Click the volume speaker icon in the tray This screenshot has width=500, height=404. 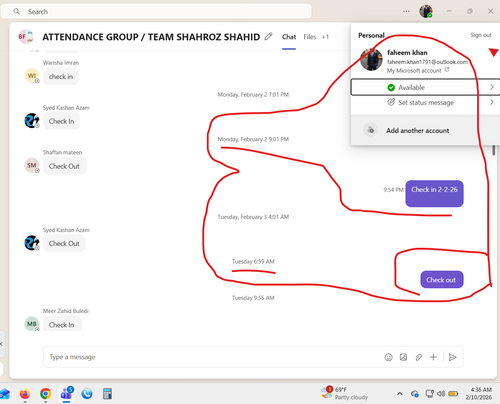click(441, 394)
